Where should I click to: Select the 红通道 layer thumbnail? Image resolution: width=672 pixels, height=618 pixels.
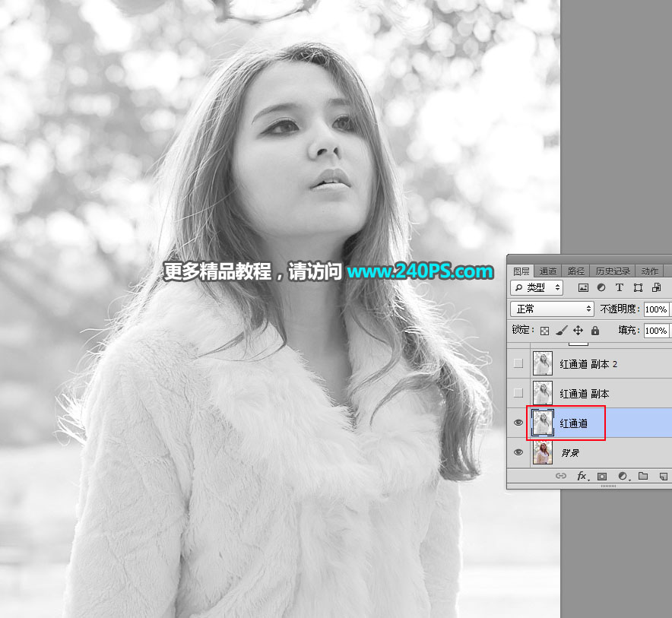(543, 423)
